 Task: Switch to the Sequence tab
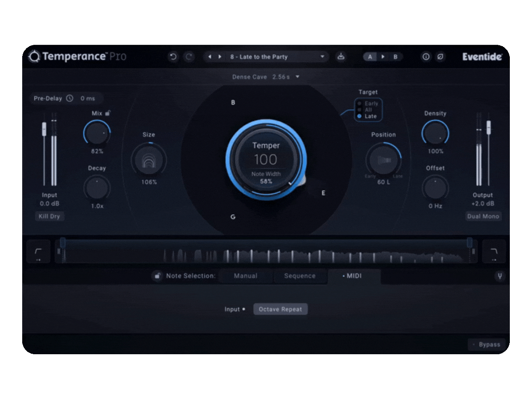point(300,276)
